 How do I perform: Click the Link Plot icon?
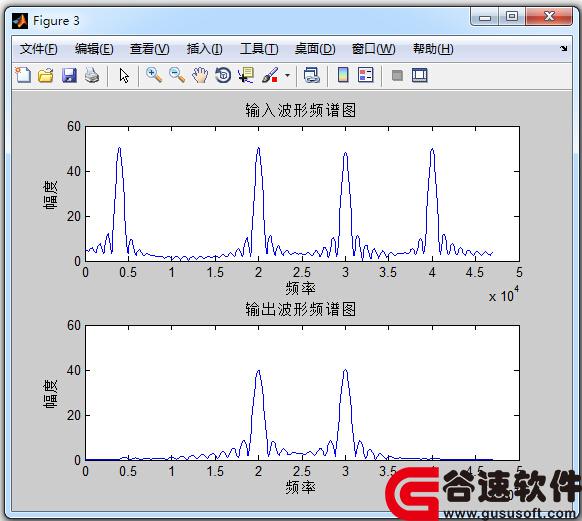tap(311, 75)
